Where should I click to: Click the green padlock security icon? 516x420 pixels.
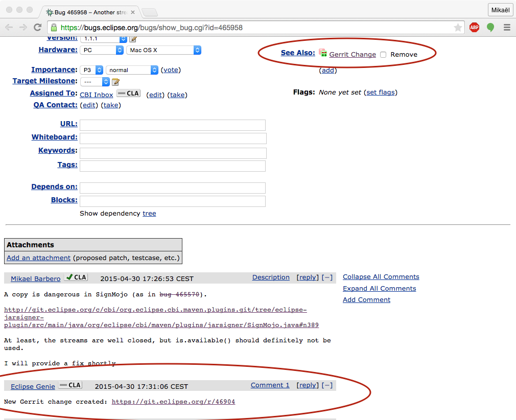click(x=54, y=27)
